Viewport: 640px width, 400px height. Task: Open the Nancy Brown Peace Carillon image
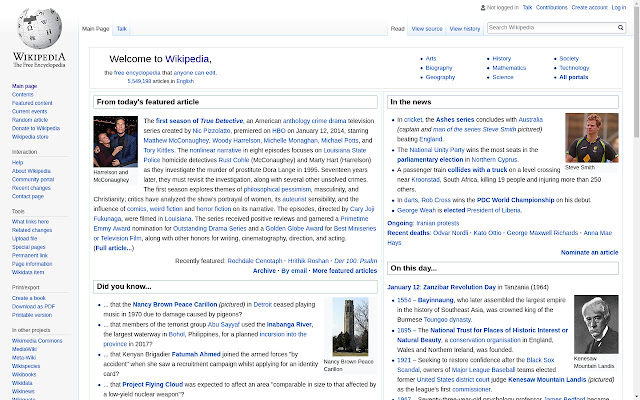tap(350, 327)
